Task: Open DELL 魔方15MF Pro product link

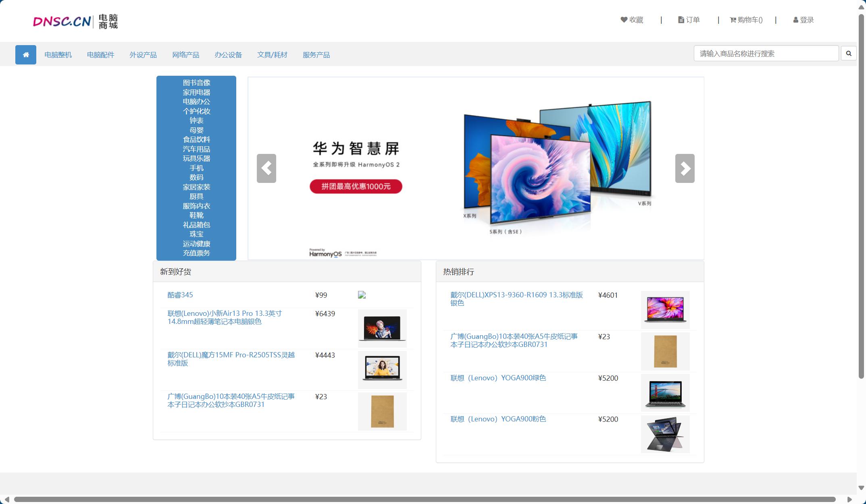Action: [231, 359]
